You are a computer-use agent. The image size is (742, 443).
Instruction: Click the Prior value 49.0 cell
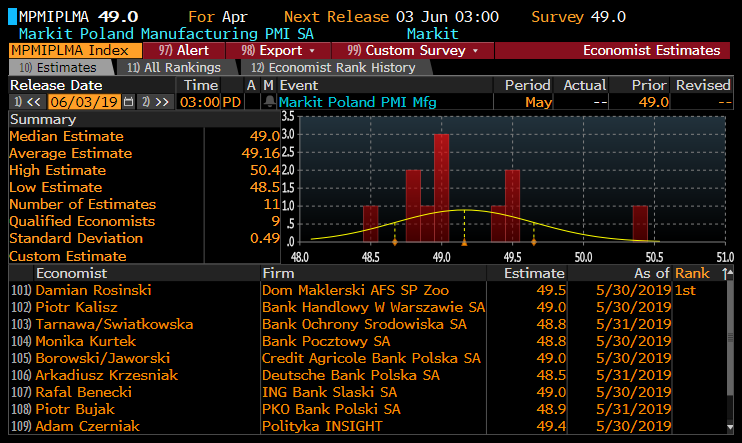click(654, 102)
